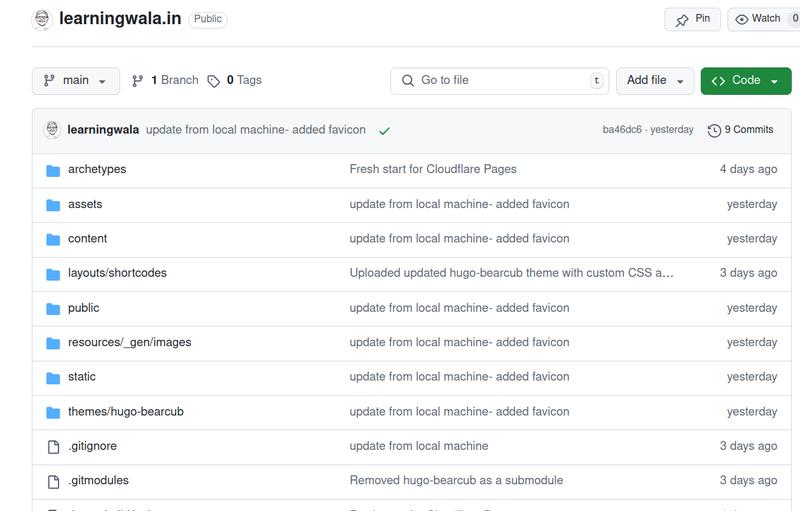Click the folder icon for themes/hugo-bearcub

coord(53,412)
